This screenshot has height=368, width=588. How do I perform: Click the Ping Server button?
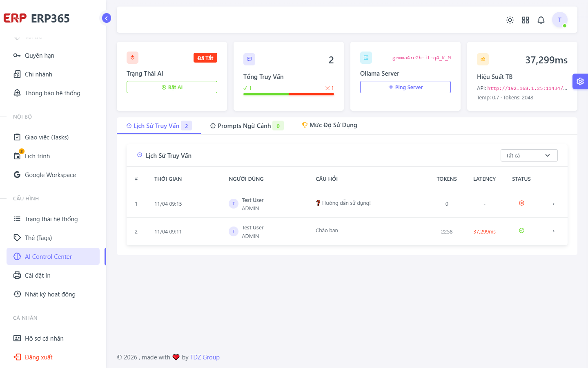click(x=405, y=87)
